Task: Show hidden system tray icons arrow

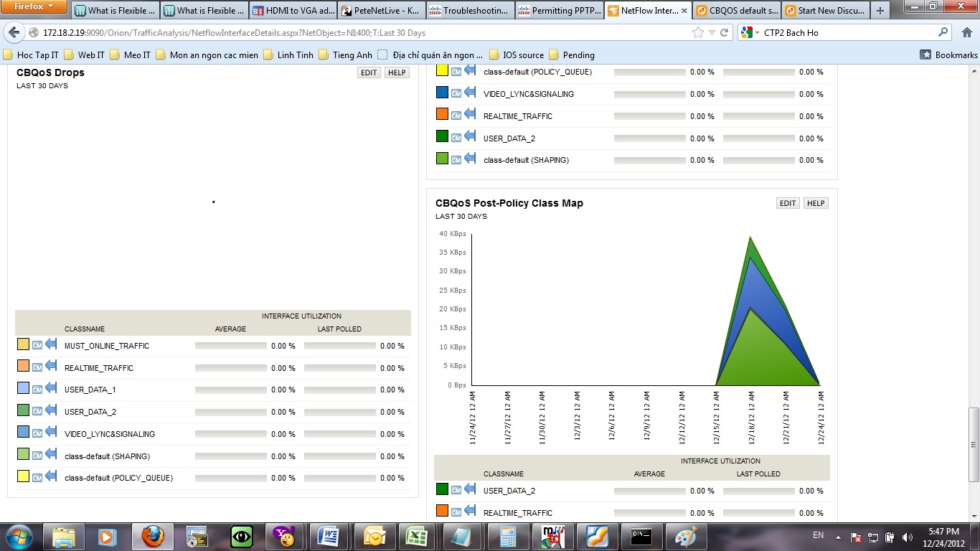Action: tap(839, 537)
